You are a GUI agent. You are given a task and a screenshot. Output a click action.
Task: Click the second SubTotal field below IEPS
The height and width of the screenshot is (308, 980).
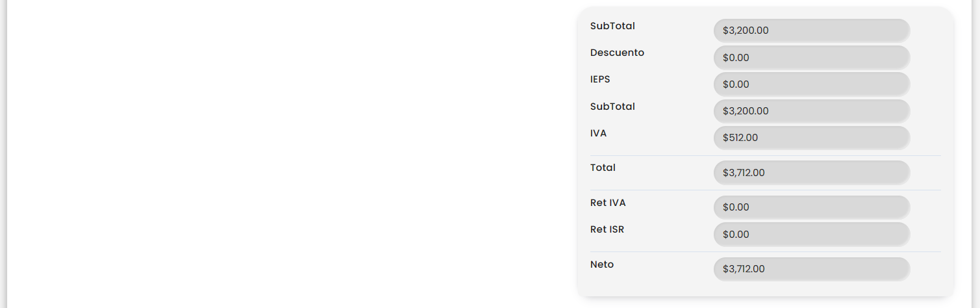pyautogui.click(x=811, y=111)
